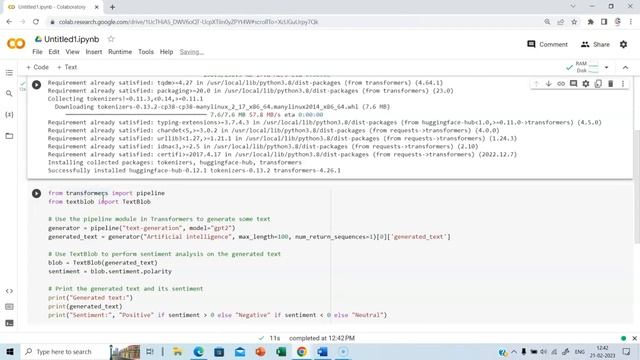Viewport: 640px width, 360px height.
Task: Open cell editor settings gear
Action: pyautogui.click(x=586, y=84)
